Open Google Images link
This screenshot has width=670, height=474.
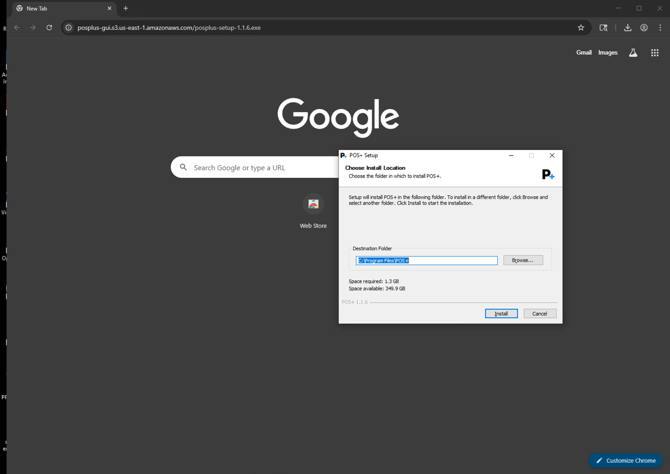coord(608,53)
